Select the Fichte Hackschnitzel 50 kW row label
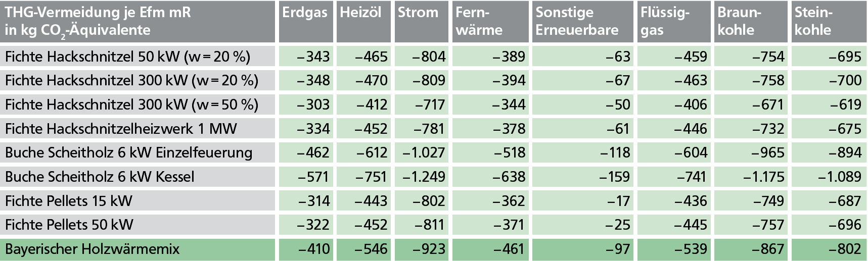This screenshot has height=261, width=868. [127, 57]
